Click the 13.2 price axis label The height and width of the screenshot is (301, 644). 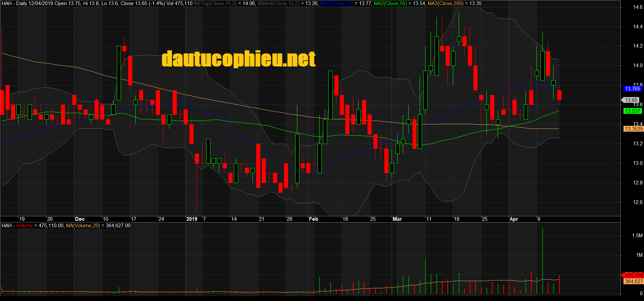tap(638, 144)
